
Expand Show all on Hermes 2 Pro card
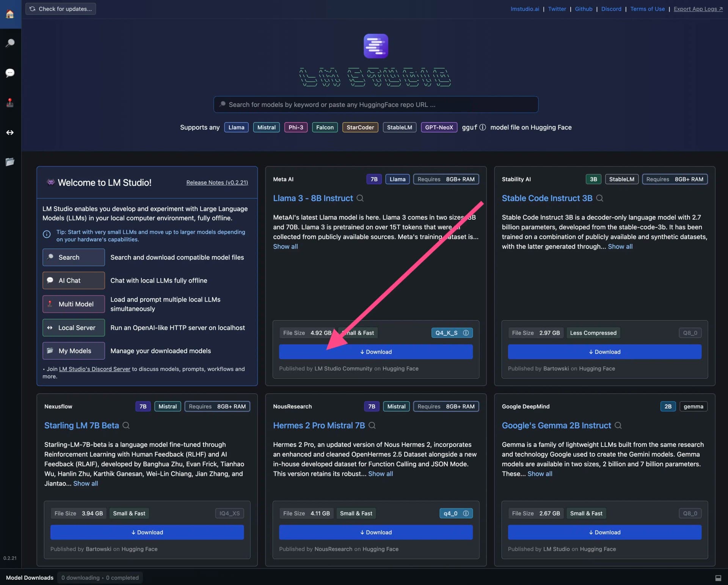pos(380,473)
